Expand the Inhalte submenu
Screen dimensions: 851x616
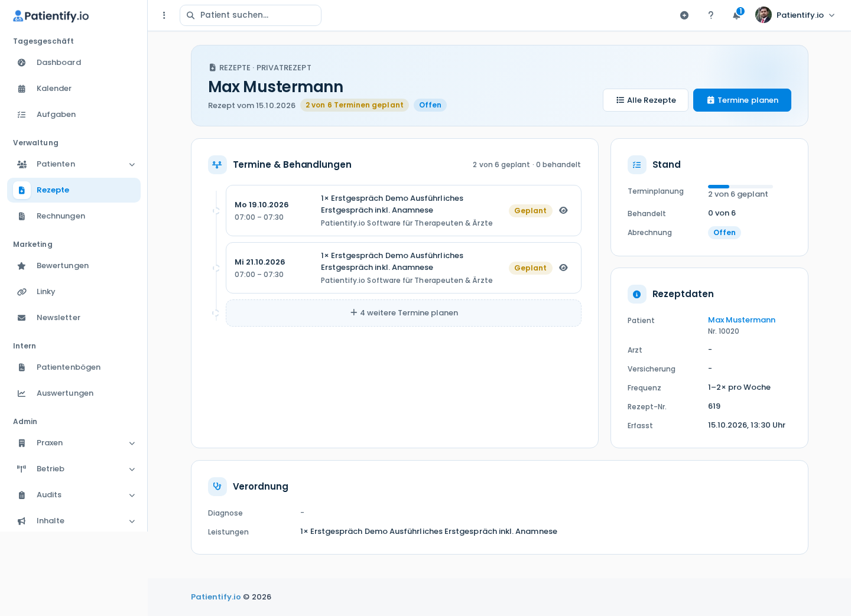click(132, 522)
